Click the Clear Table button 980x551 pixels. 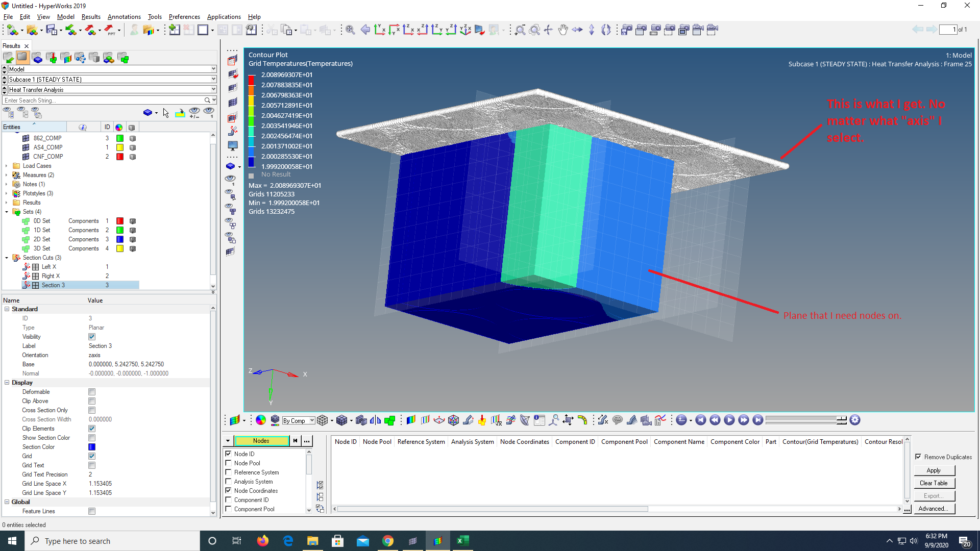[x=933, y=483]
